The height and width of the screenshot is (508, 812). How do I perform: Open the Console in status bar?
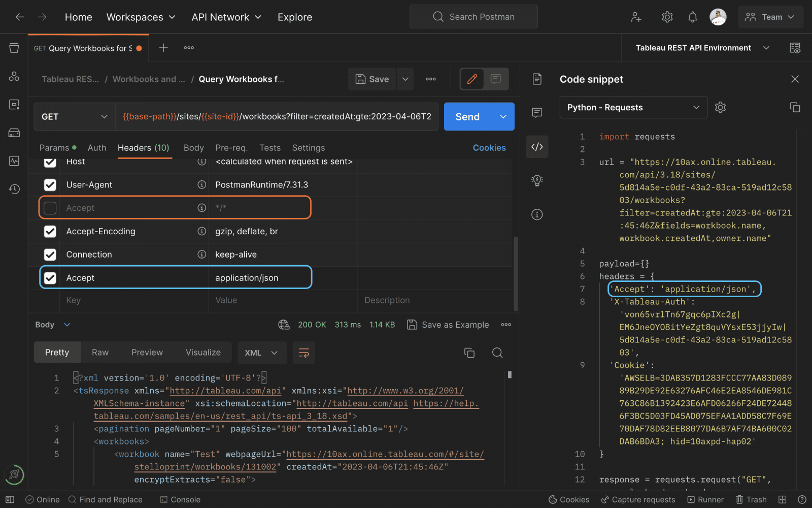tap(180, 499)
